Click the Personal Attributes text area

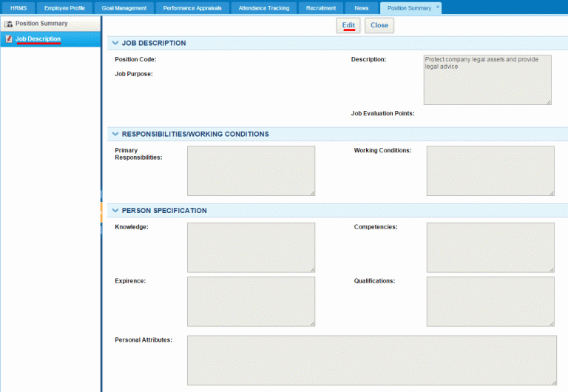tap(372, 360)
